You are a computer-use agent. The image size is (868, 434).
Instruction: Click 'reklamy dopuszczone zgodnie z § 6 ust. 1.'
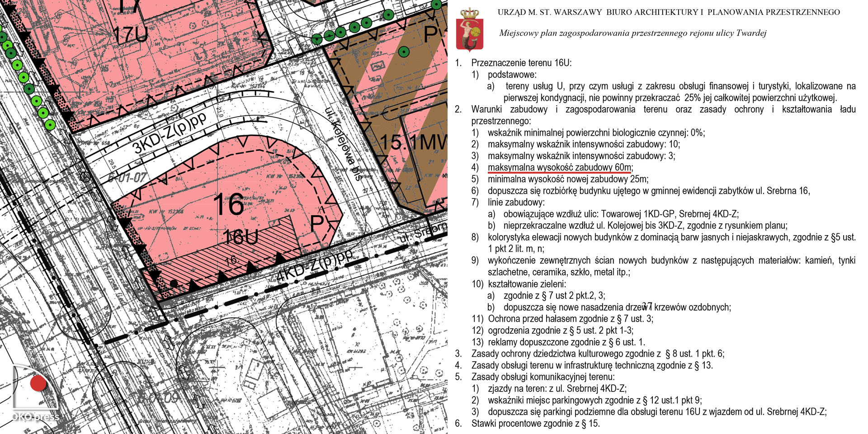pyautogui.click(x=566, y=342)
